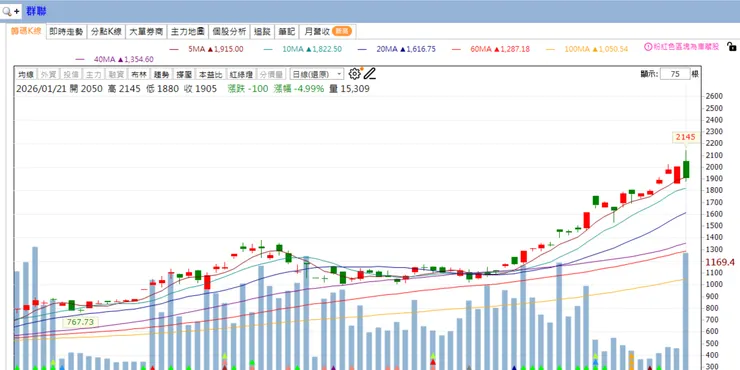Toggle the 本益比 P/E overlay
The image size is (740, 370).
[210, 74]
